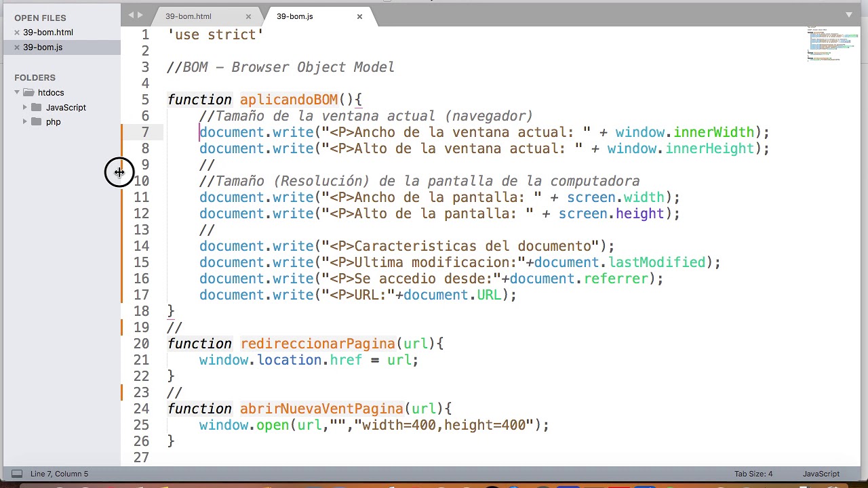Image resolution: width=868 pixels, height=488 pixels.
Task: Go to next tab arrow
Action: pos(140,15)
